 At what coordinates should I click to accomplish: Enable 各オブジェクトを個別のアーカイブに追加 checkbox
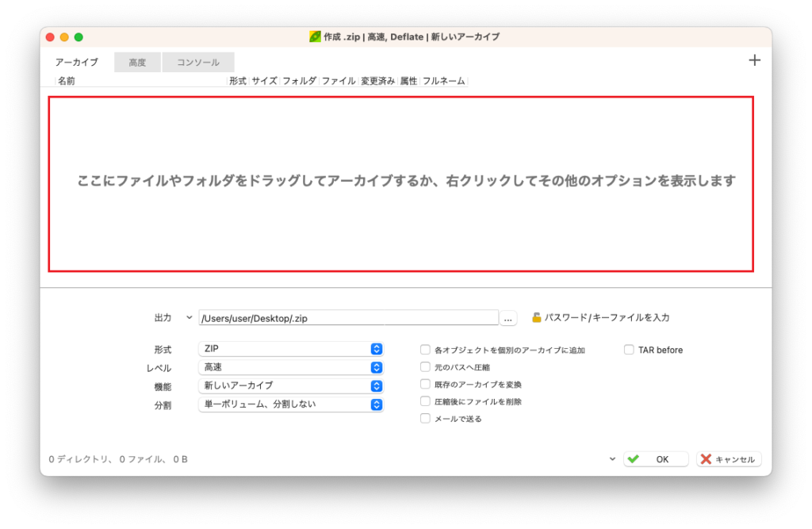pyautogui.click(x=425, y=350)
